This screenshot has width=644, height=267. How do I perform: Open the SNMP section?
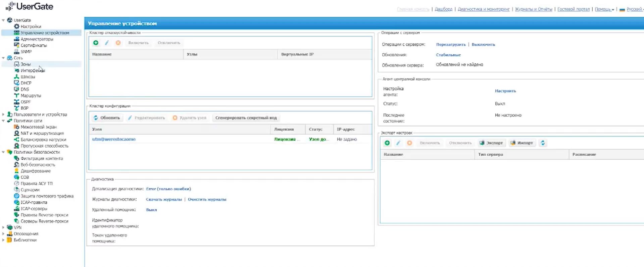coord(26,52)
